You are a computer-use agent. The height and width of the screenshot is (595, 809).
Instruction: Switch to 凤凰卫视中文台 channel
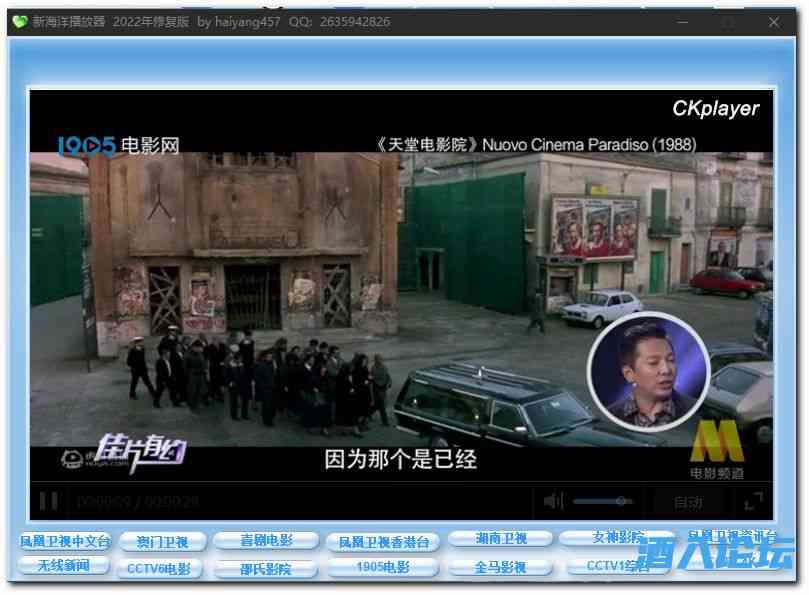[64, 541]
